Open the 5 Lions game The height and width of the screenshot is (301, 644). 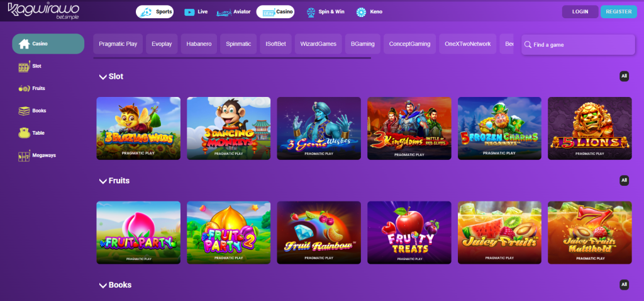coord(590,128)
